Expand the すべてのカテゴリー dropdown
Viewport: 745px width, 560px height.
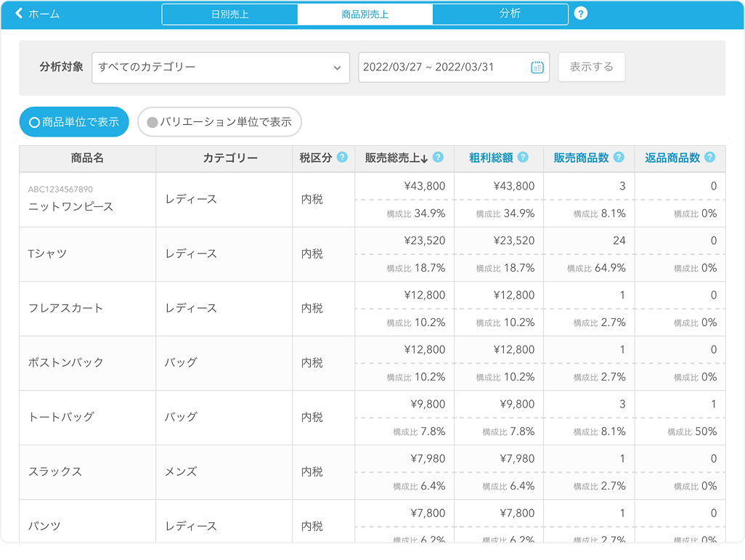click(x=221, y=68)
